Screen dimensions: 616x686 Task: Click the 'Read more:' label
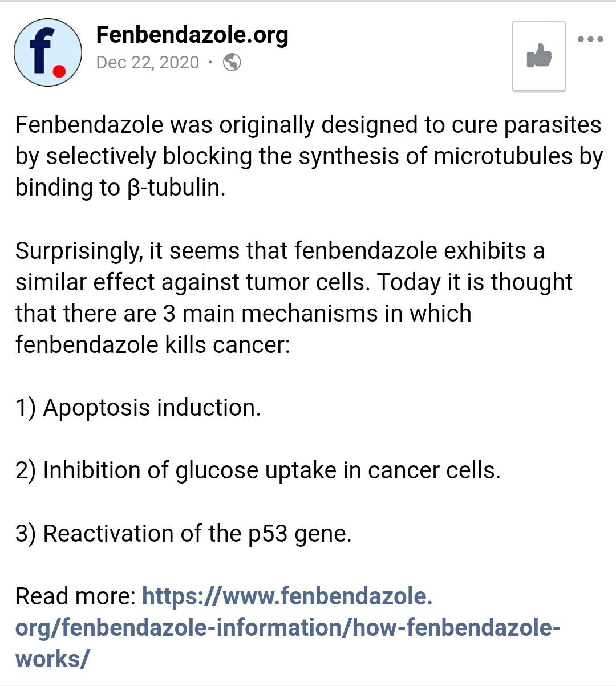pos(75,596)
